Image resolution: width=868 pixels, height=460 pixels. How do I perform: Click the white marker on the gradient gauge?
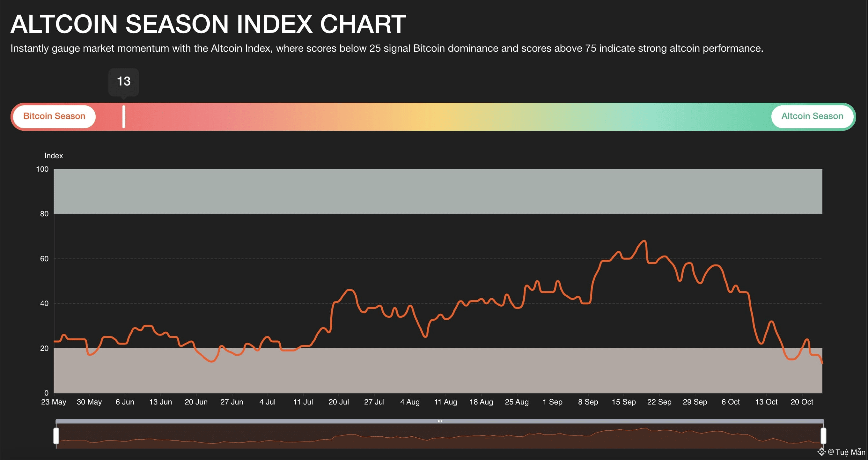point(124,117)
